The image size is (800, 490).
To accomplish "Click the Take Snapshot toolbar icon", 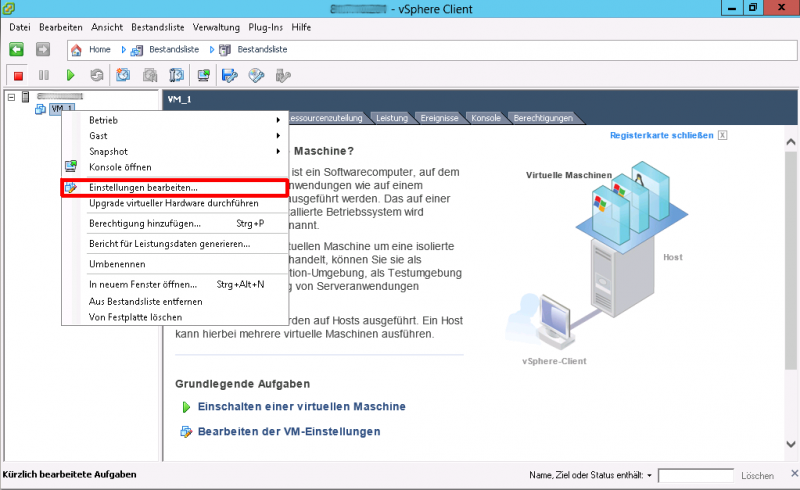I will click(123, 76).
